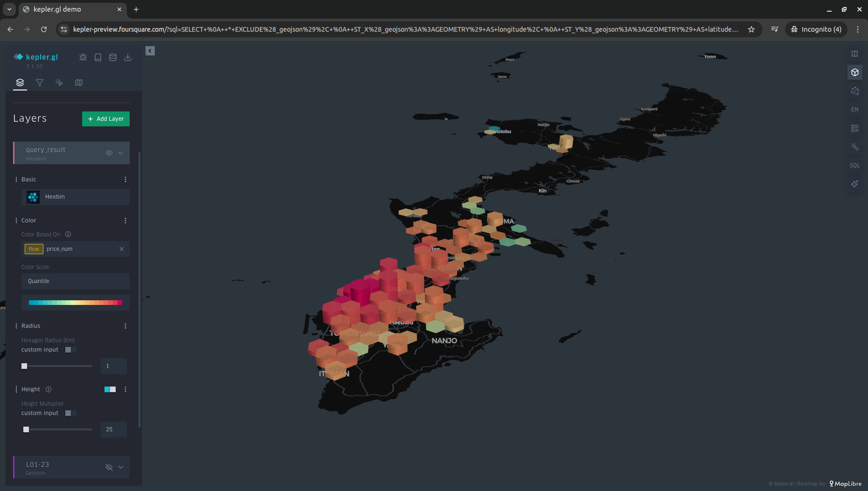868x491 pixels.
Task: Click the kepler.gl logo
Action: click(x=36, y=57)
